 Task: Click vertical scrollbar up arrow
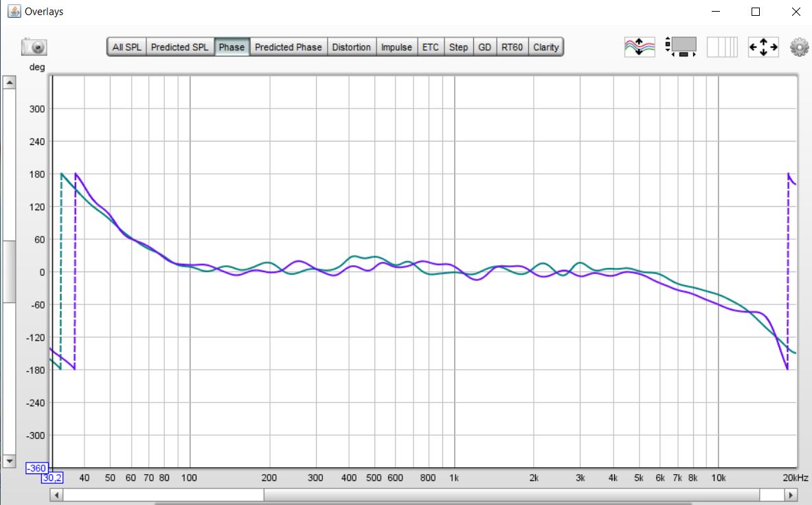pyautogui.click(x=10, y=82)
